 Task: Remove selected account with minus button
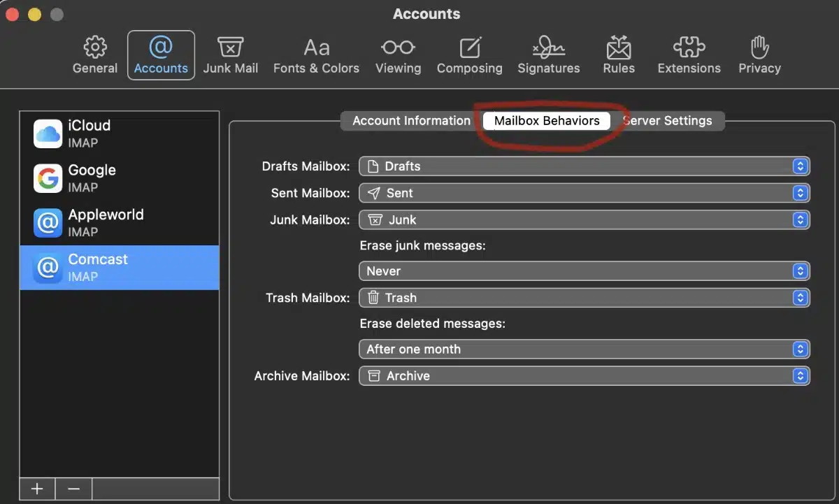[x=73, y=489]
